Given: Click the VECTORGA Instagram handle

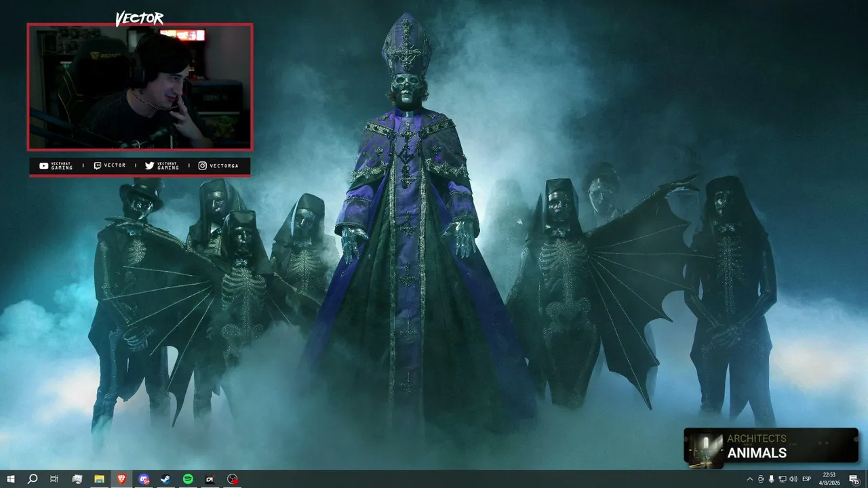Looking at the screenshot, I should (224, 165).
